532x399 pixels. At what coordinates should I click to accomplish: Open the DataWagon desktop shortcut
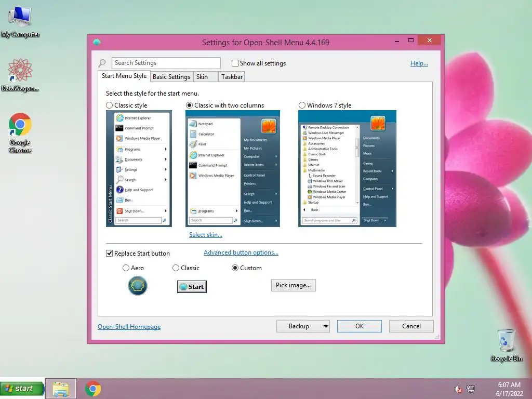pos(20,75)
